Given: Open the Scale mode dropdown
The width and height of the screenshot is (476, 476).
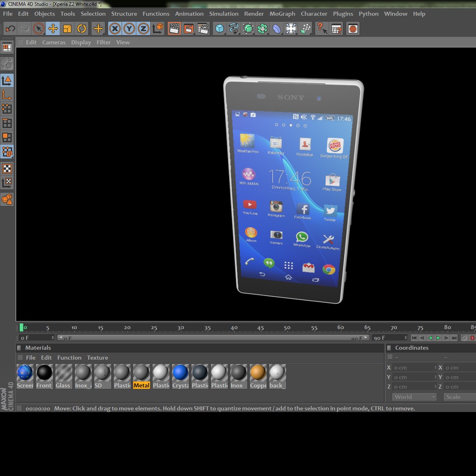Looking at the screenshot, I should 460,397.
